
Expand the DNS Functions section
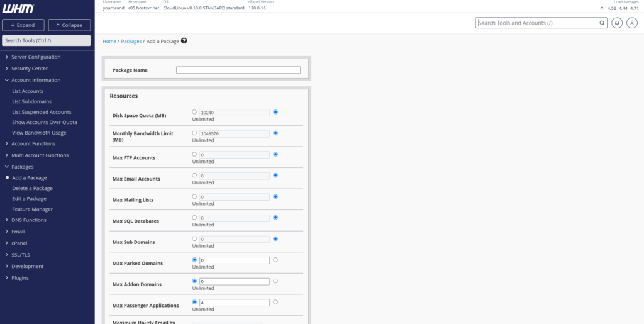(x=29, y=220)
